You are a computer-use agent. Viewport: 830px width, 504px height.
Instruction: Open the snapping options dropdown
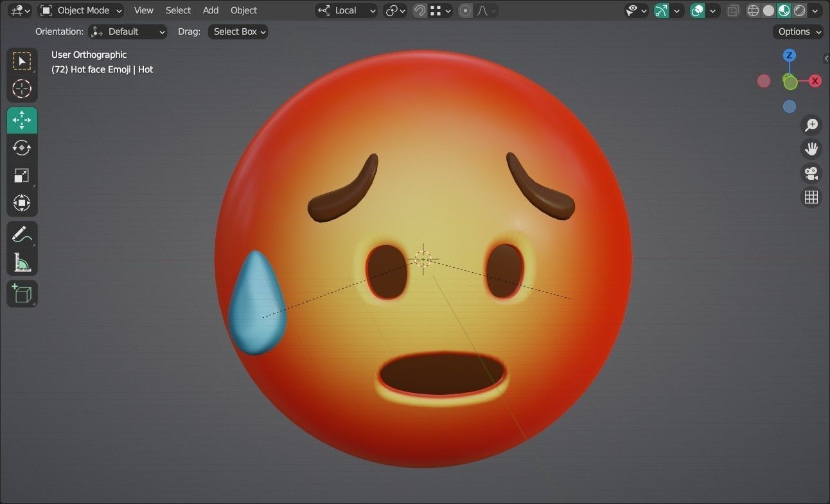(x=441, y=10)
